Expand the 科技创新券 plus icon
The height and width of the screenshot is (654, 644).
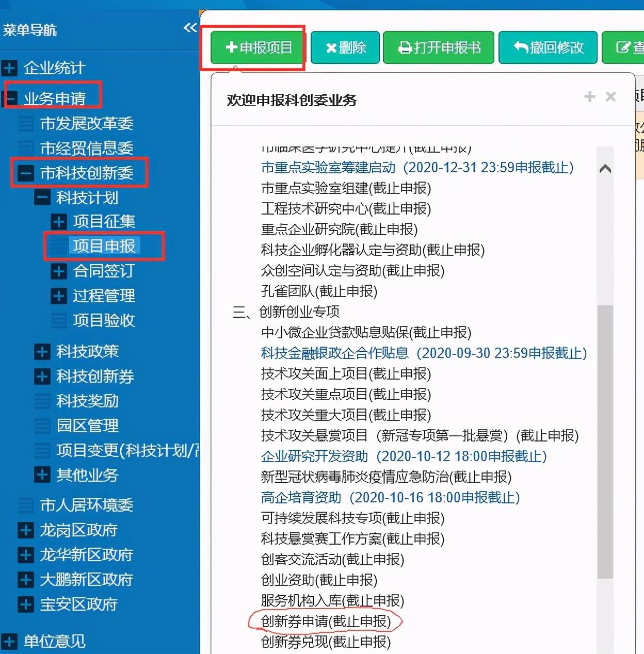[x=42, y=376]
